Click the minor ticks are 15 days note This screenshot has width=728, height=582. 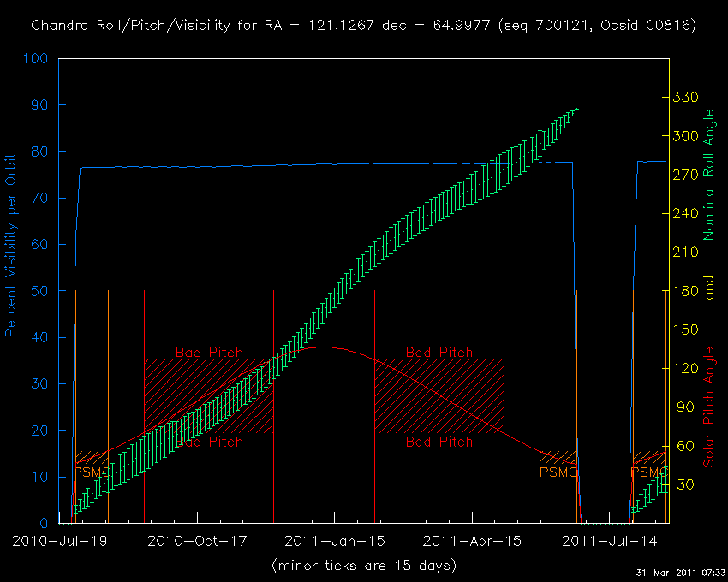[363, 566]
